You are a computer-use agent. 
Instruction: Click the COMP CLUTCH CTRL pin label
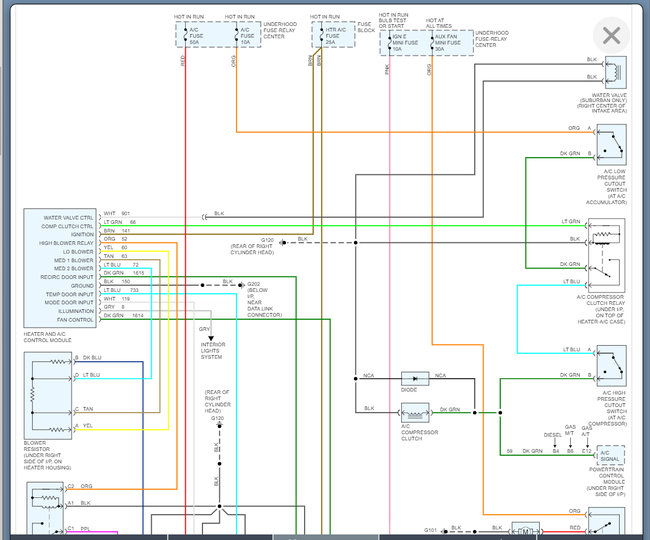tap(67, 226)
